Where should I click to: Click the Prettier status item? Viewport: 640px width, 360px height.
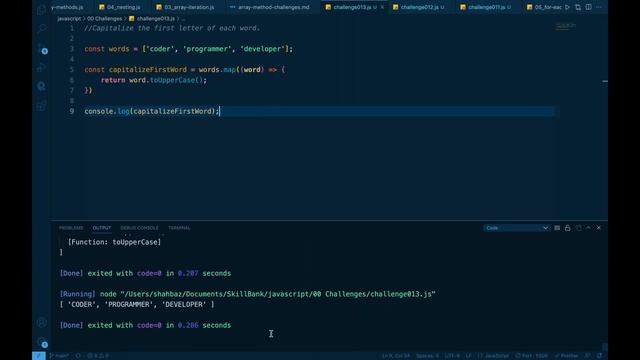567,356
